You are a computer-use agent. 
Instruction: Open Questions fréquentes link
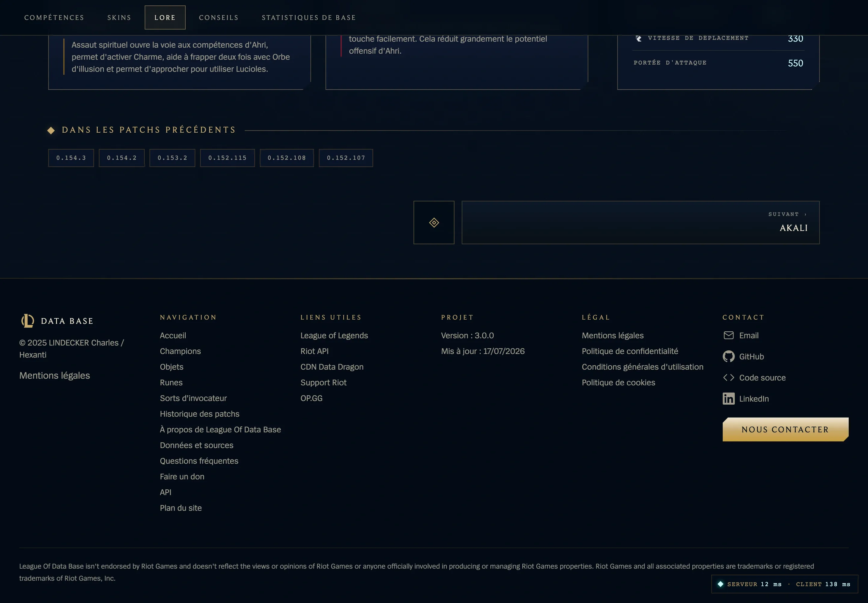point(199,461)
